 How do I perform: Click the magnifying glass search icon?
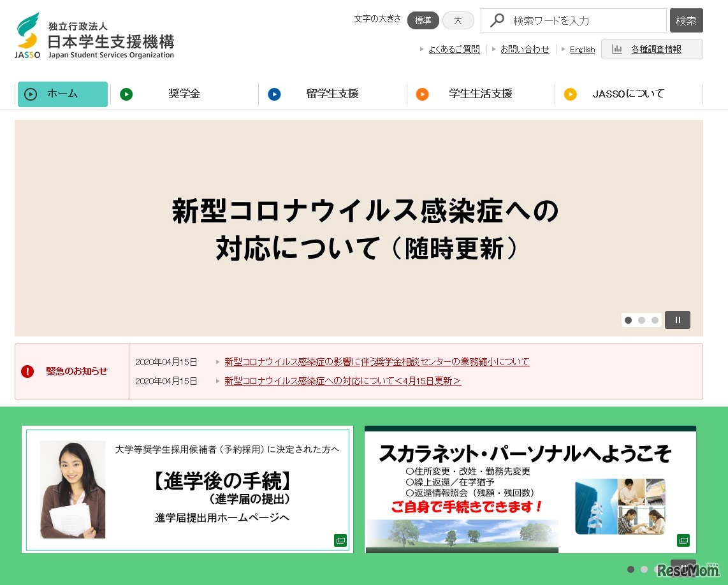[497, 20]
